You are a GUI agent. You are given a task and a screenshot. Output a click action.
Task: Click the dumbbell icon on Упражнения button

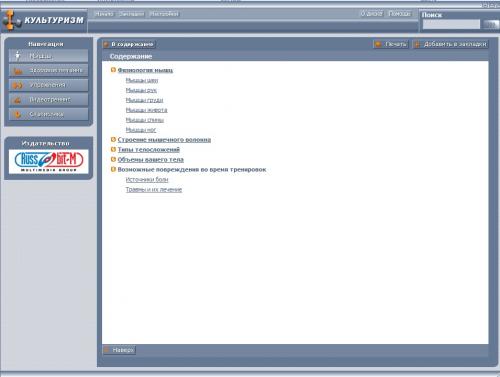[x=18, y=85]
